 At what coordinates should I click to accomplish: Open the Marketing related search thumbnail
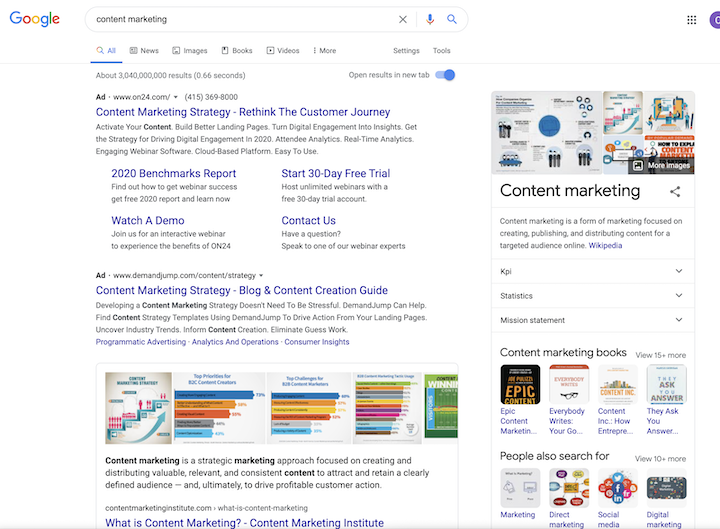tap(520, 488)
